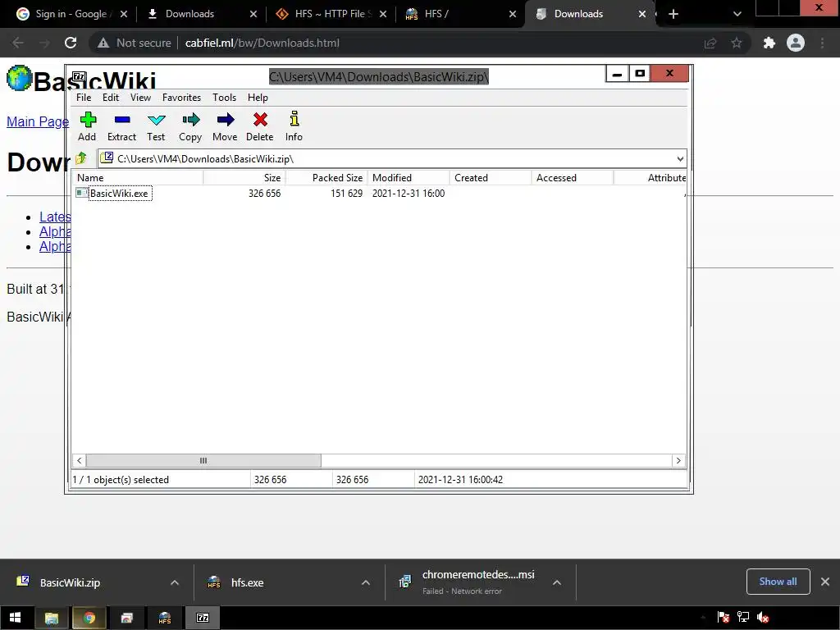Open Chrome extensions puzzle icon
Image resolution: width=840 pixels, height=630 pixels.
769,43
